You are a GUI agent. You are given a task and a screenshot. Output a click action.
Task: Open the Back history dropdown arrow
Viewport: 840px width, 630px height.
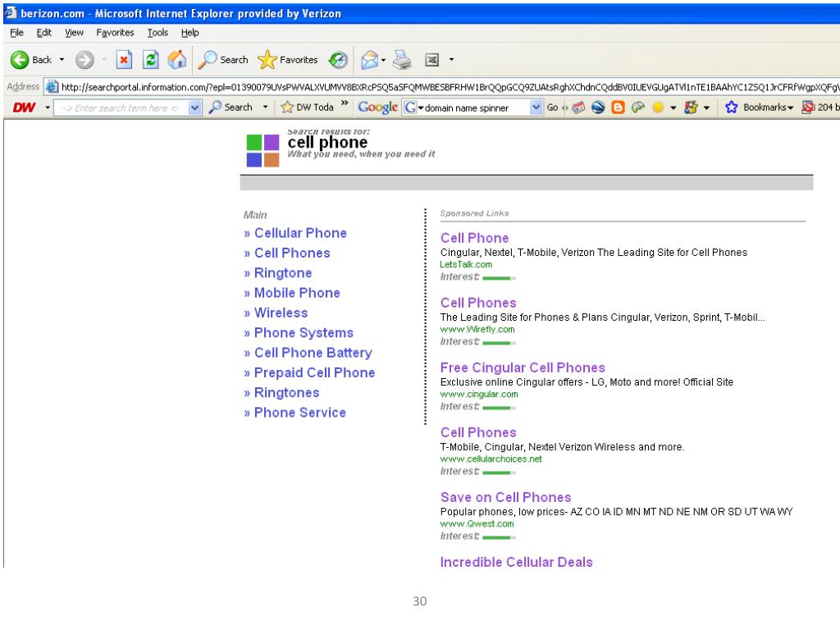coord(62,59)
